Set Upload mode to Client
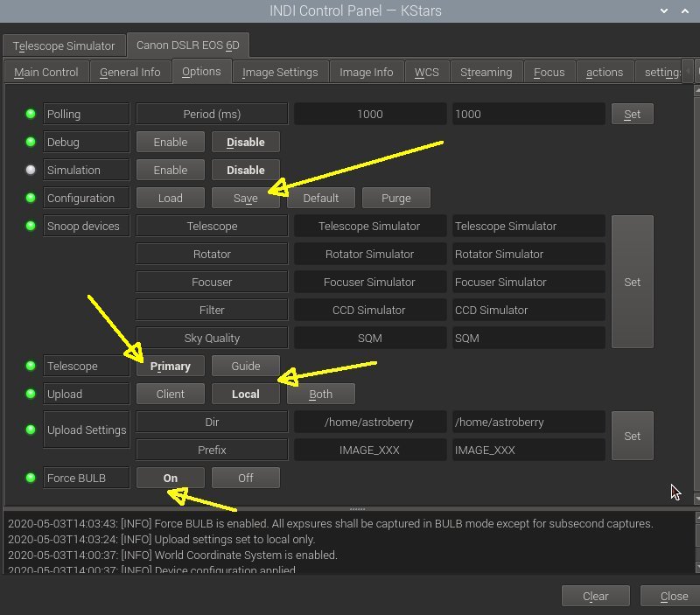This screenshot has width=700, height=615. 171,394
